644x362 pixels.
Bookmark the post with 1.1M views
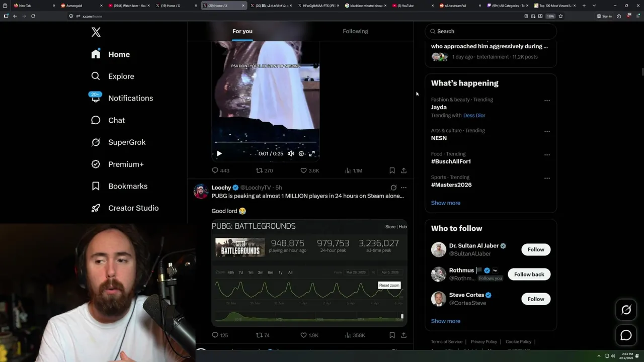pos(392,170)
